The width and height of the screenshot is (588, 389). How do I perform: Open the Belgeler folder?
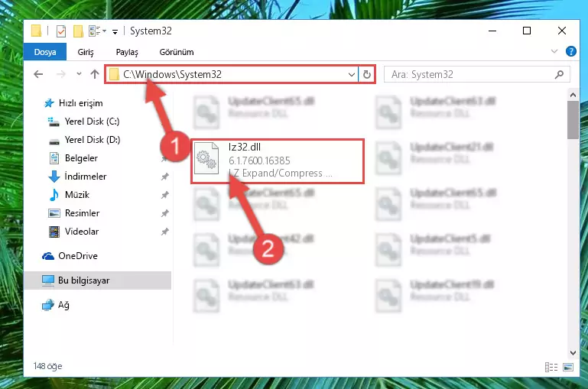[x=81, y=158]
